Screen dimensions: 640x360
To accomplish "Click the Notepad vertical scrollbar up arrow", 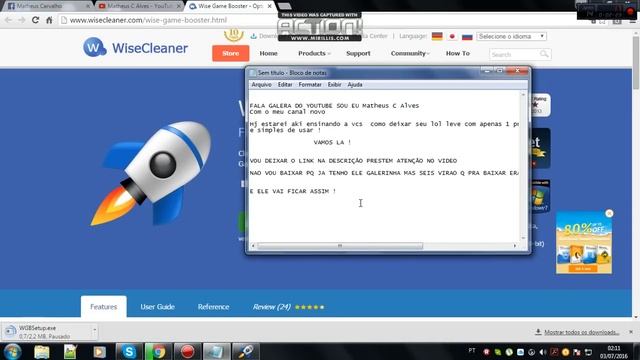I will pos(523,95).
